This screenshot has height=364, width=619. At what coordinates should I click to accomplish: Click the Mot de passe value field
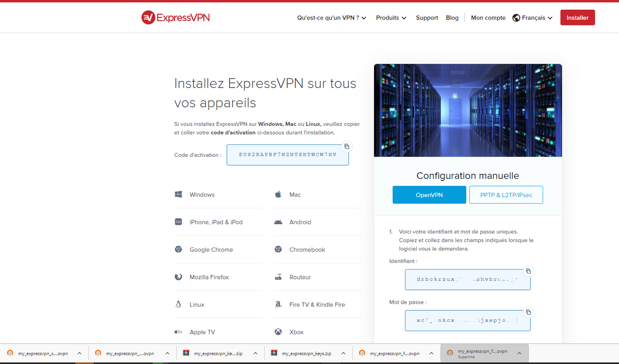tap(467, 321)
